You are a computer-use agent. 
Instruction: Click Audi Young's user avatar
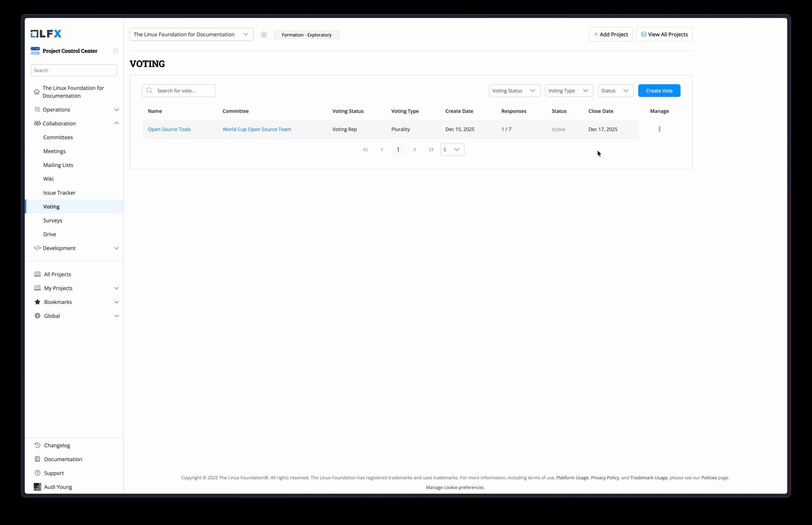pos(37,486)
